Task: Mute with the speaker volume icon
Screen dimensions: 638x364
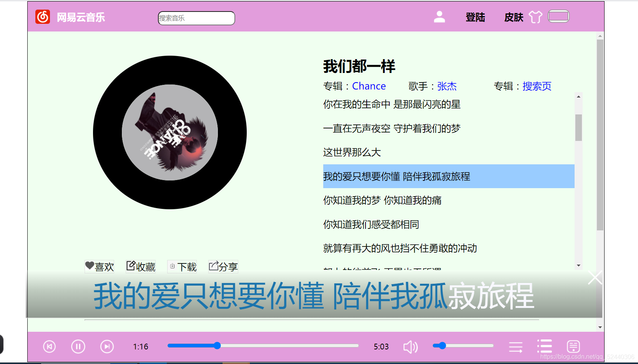Action: 411,347
